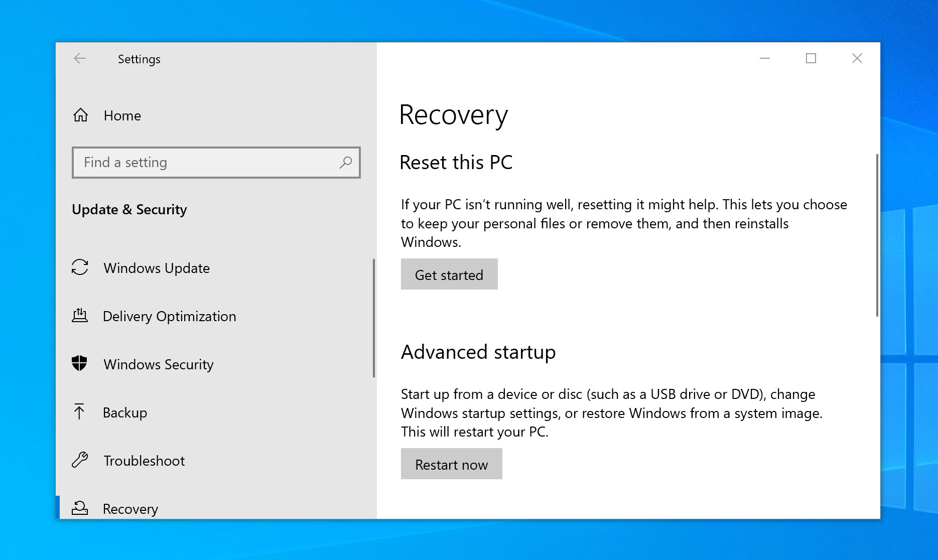
Task: Click the back arrow in Settings
Action: [x=80, y=59]
